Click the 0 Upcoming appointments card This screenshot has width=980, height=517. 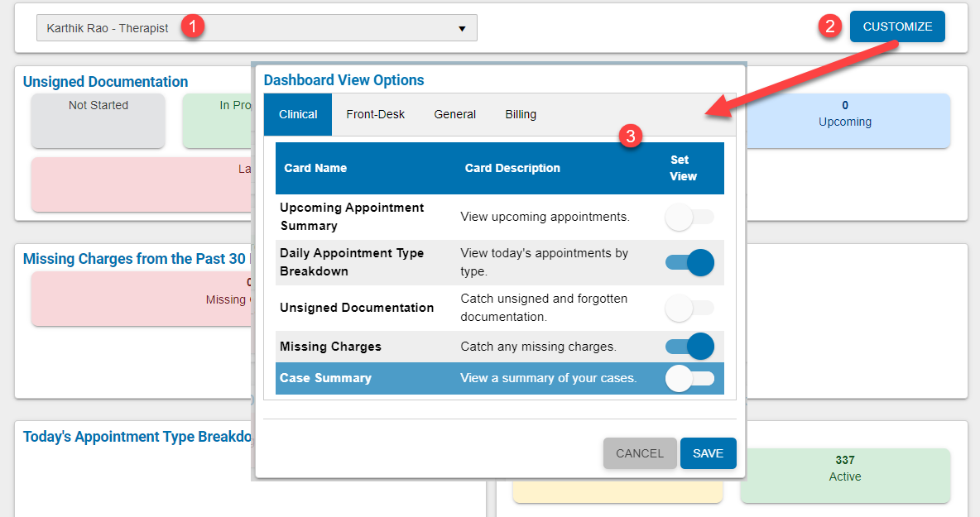(x=844, y=121)
